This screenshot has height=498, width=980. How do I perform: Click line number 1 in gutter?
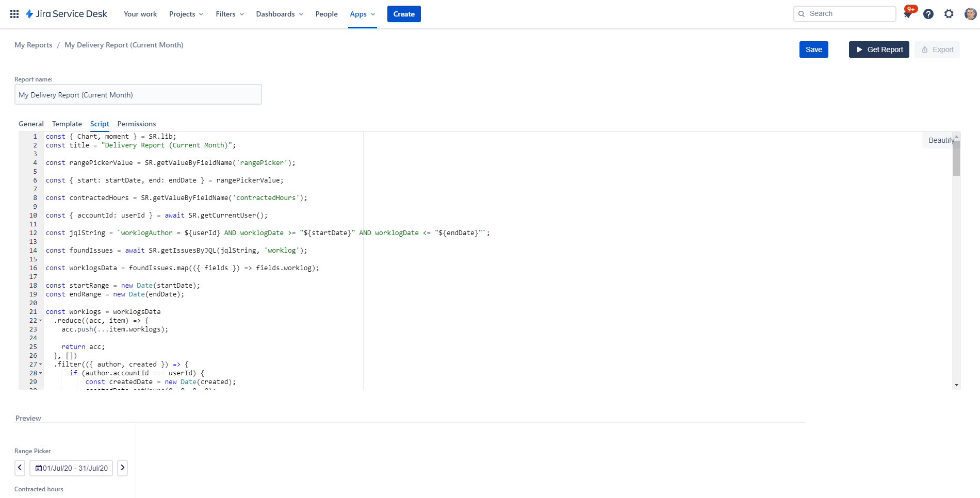point(35,137)
